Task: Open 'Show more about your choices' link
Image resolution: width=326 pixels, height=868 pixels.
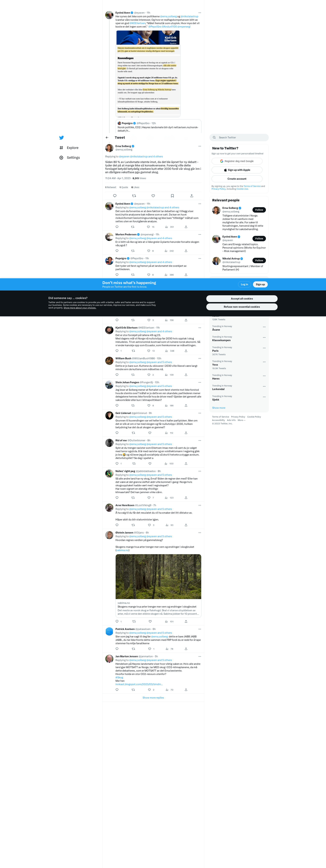Action: click(x=80, y=308)
